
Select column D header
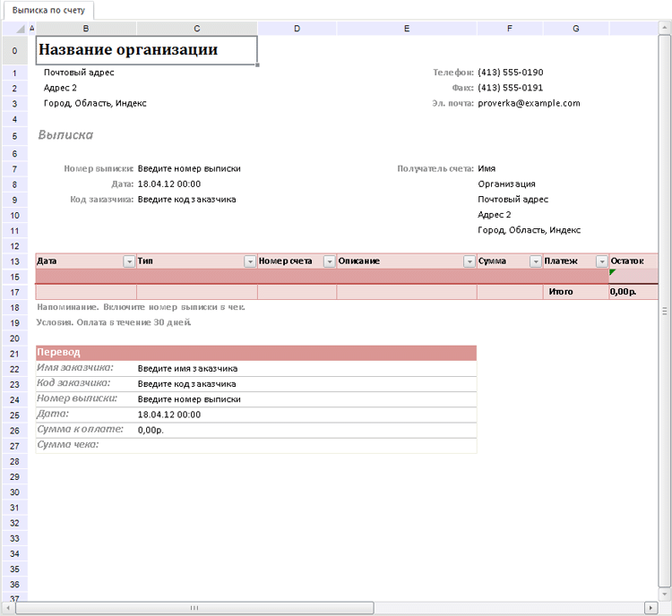pos(297,29)
